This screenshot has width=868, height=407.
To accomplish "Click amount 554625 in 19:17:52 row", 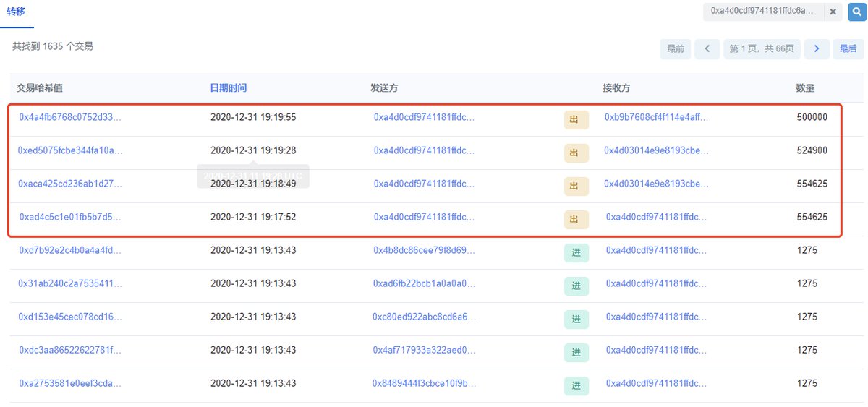I will pyautogui.click(x=812, y=217).
